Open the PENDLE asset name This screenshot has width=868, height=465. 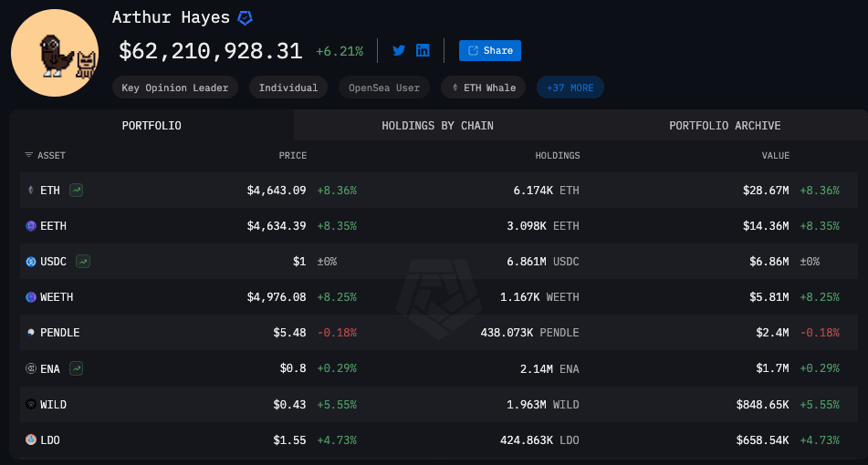click(60, 332)
